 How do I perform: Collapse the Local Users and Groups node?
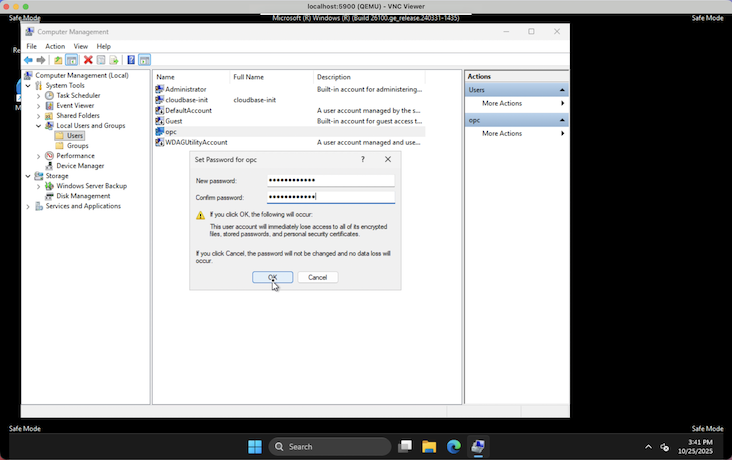click(x=39, y=126)
